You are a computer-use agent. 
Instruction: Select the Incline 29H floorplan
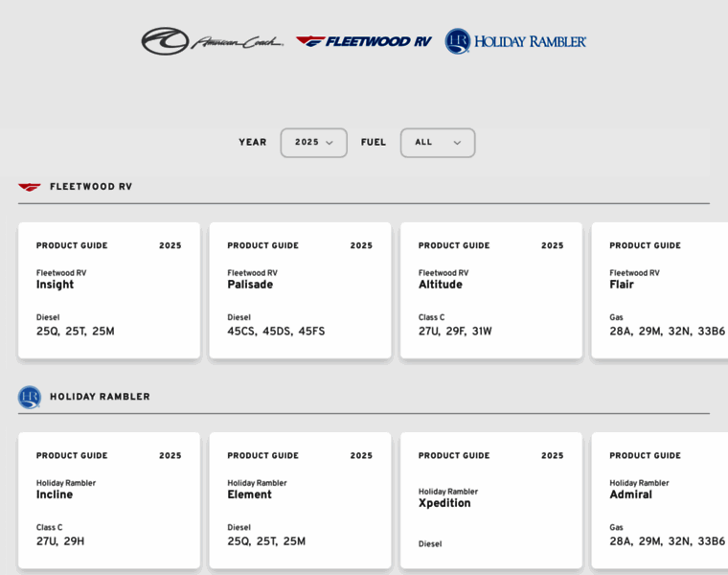point(74,541)
